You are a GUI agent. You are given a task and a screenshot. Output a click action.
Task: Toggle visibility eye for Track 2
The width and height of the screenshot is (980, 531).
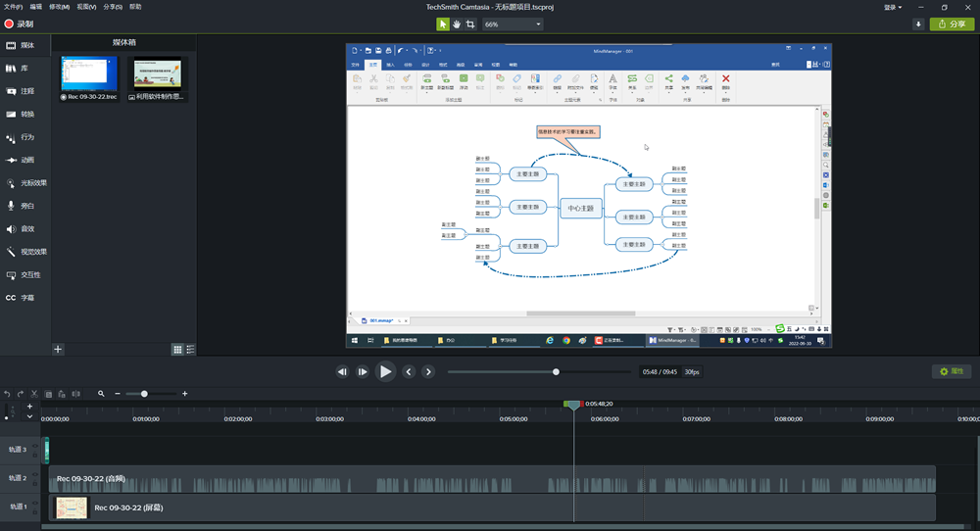coord(35,474)
